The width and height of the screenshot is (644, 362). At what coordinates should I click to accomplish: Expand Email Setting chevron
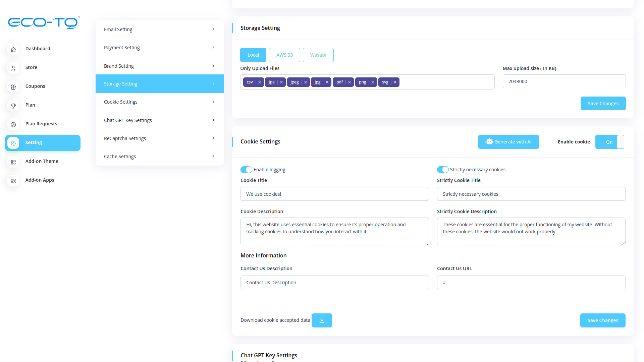pyautogui.click(x=213, y=29)
